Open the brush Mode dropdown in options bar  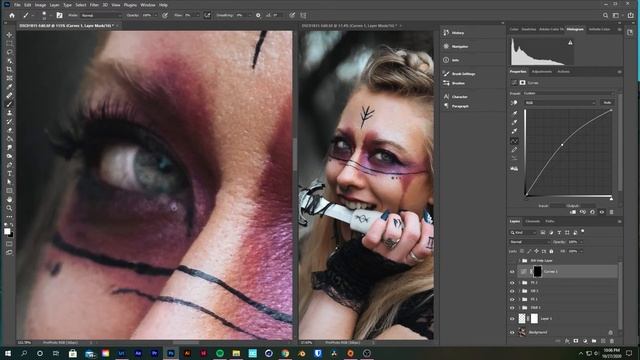point(100,16)
